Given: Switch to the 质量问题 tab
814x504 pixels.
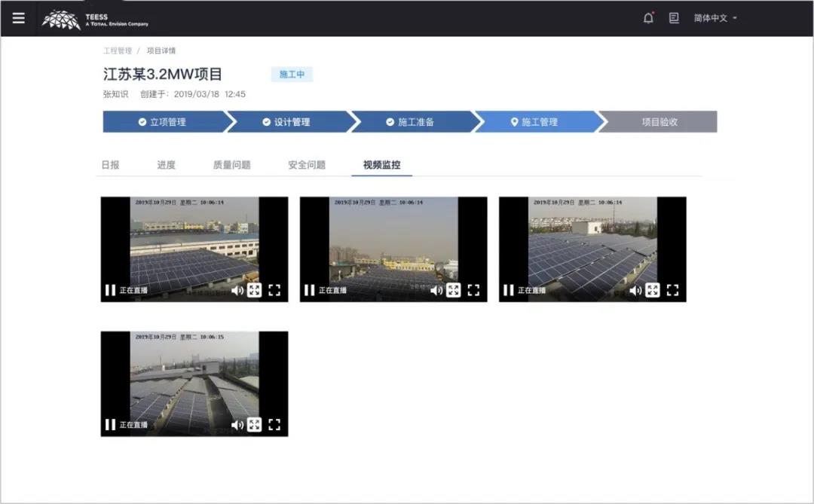Looking at the screenshot, I should point(231,165).
